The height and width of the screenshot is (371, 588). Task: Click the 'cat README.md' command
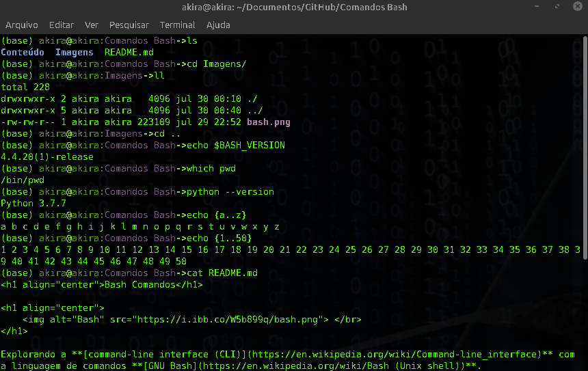click(222, 273)
